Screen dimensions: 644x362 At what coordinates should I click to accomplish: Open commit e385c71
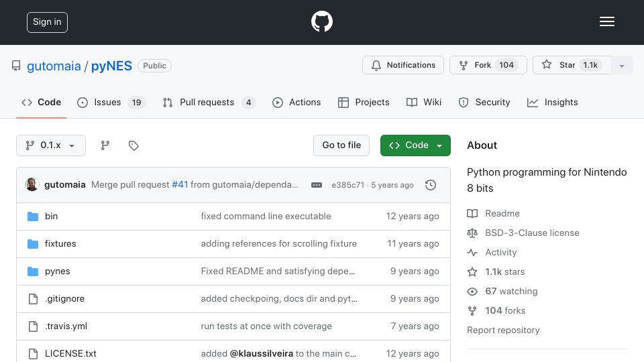click(348, 185)
